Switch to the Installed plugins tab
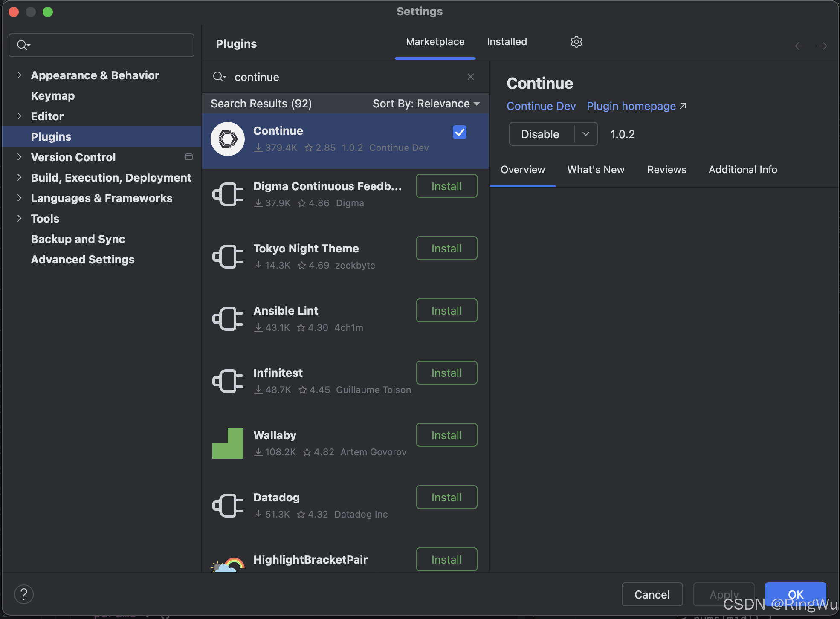Screen dimensions: 840x619 [507, 42]
